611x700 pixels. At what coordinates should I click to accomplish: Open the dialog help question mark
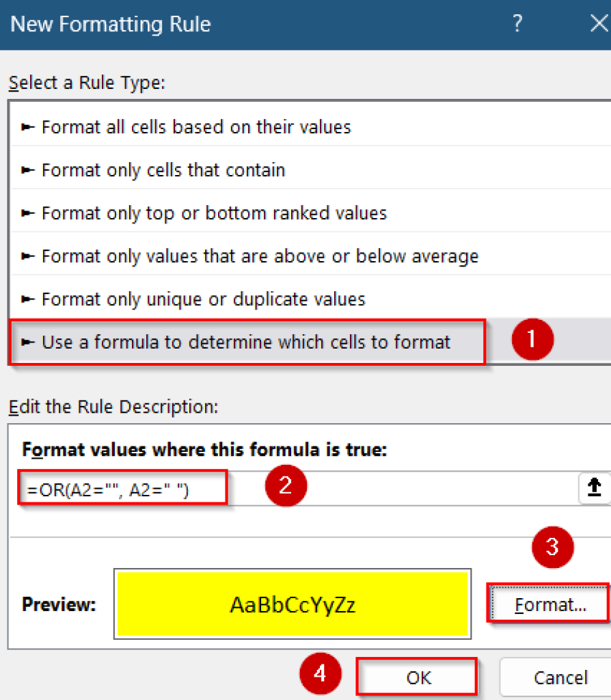click(x=517, y=24)
